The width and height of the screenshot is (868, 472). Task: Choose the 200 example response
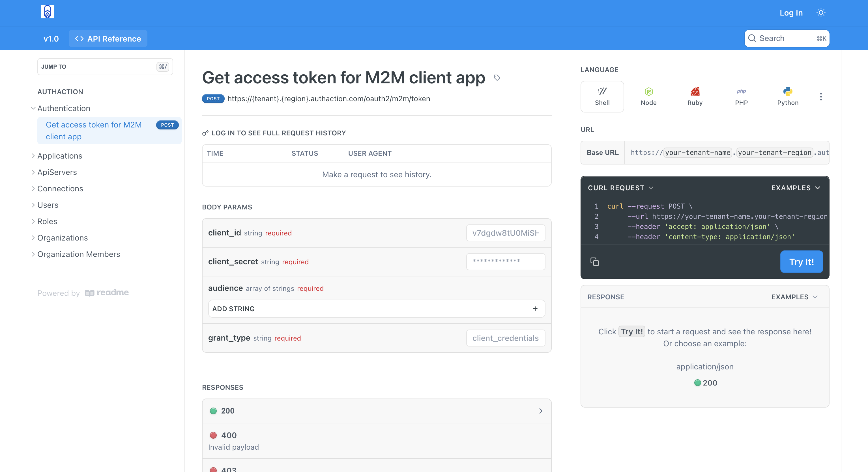[x=706, y=383]
